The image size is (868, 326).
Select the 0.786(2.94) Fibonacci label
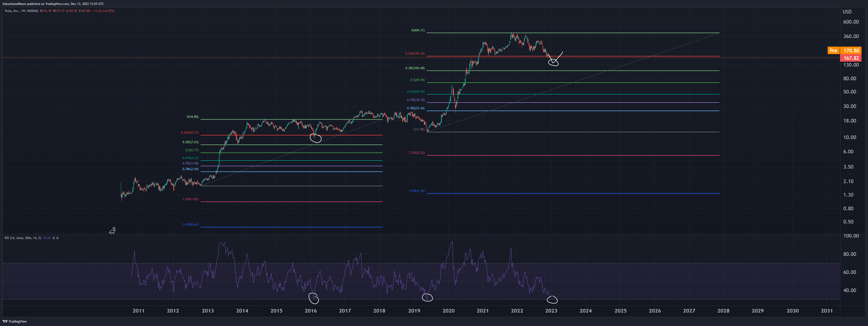tap(190, 169)
